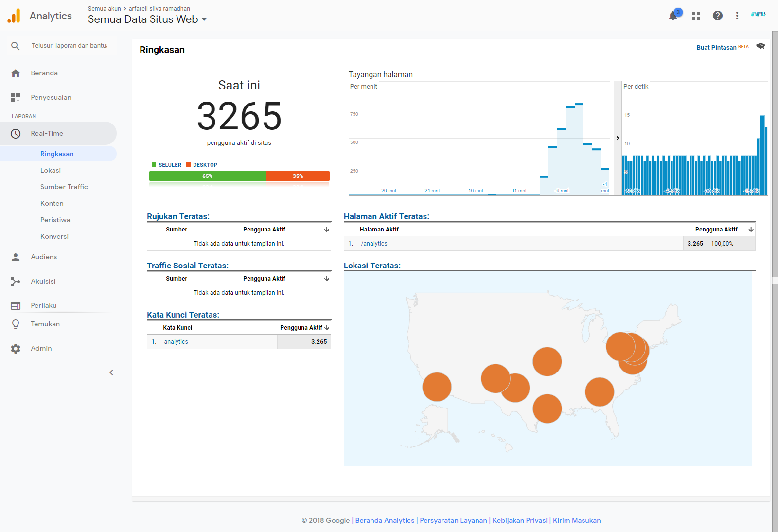This screenshot has height=532, width=778.
Task: Expand the per-minute chart arrow handle
Action: (x=618, y=138)
